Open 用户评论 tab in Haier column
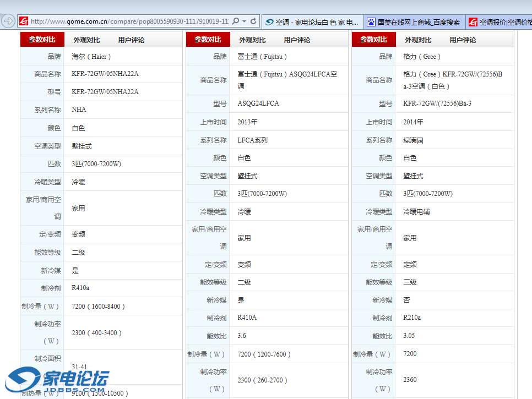532x399 pixels. (131, 40)
